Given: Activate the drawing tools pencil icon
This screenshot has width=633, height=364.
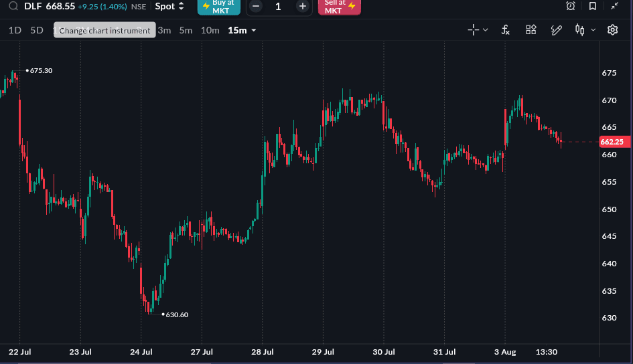Looking at the screenshot, I should pos(556,30).
